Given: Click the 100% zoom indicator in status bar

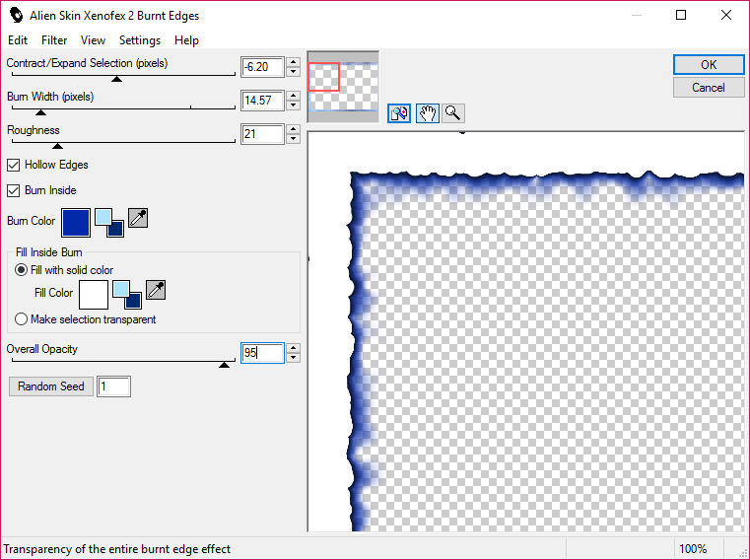Looking at the screenshot, I should click(693, 549).
